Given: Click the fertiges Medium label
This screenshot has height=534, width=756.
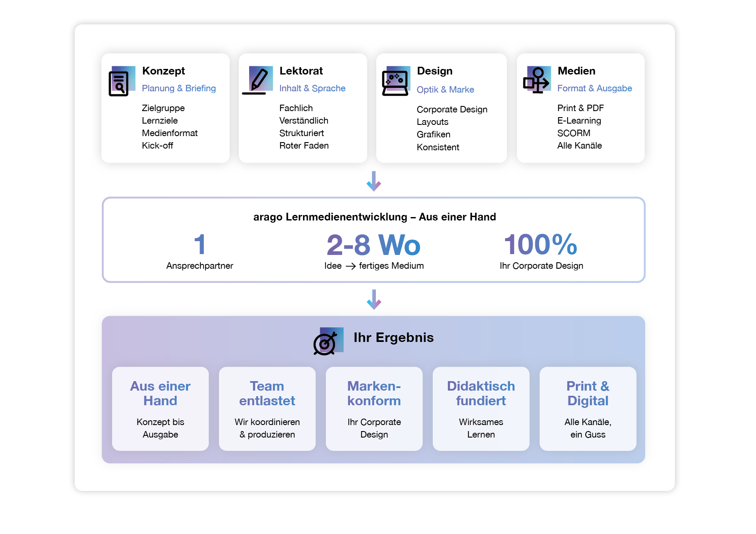Looking at the screenshot, I should click(391, 266).
